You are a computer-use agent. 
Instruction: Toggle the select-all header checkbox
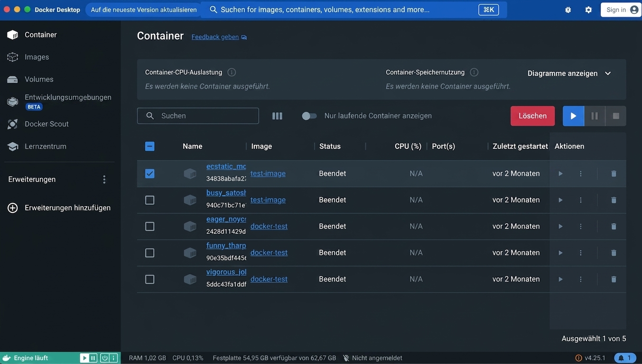tap(149, 146)
